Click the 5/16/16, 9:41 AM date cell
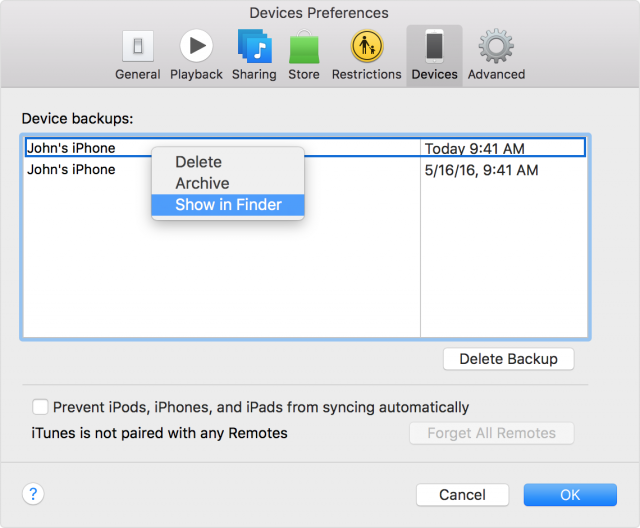 tap(481, 170)
